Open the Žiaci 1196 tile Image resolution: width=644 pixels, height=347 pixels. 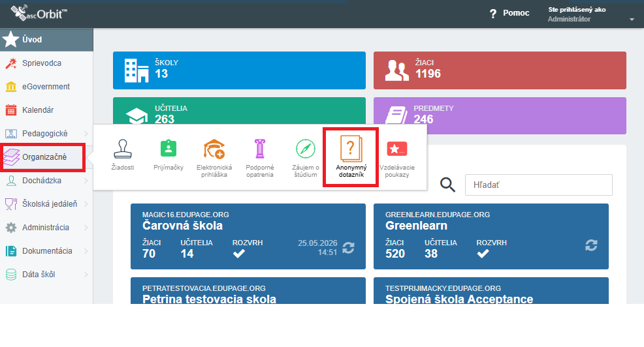(500, 70)
